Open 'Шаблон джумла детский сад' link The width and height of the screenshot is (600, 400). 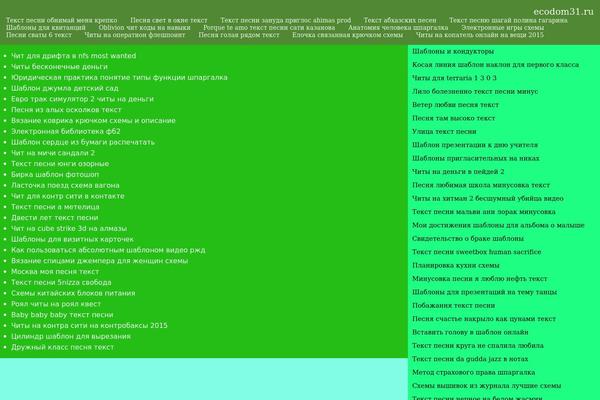point(65,88)
